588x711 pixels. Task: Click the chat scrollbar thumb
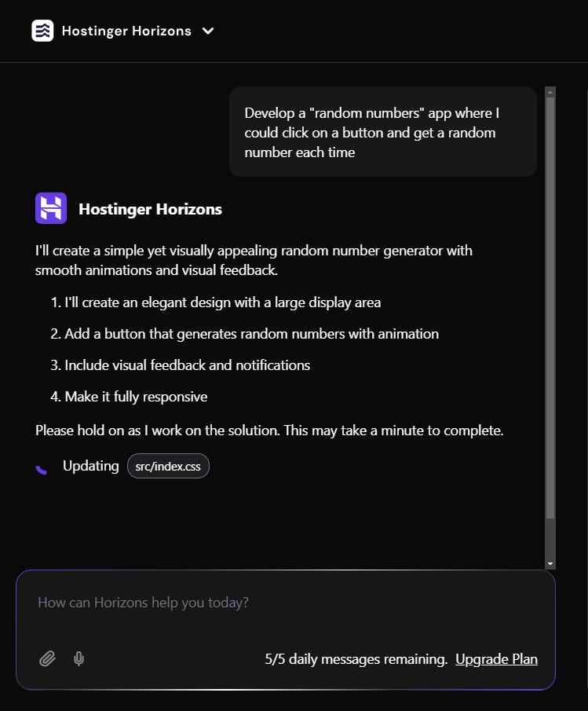pos(550,306)
